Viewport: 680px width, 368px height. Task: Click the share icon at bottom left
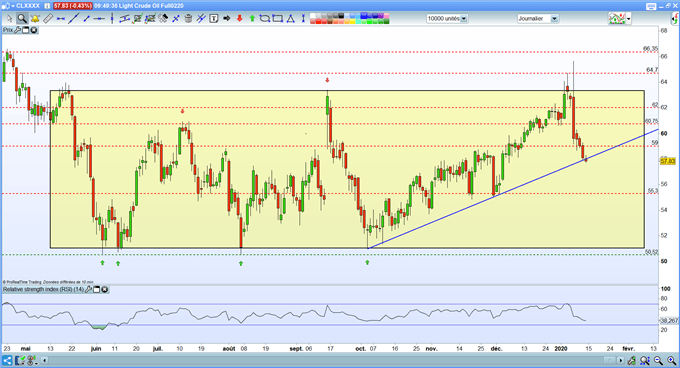pyautogui.click(x=7, y=361)
